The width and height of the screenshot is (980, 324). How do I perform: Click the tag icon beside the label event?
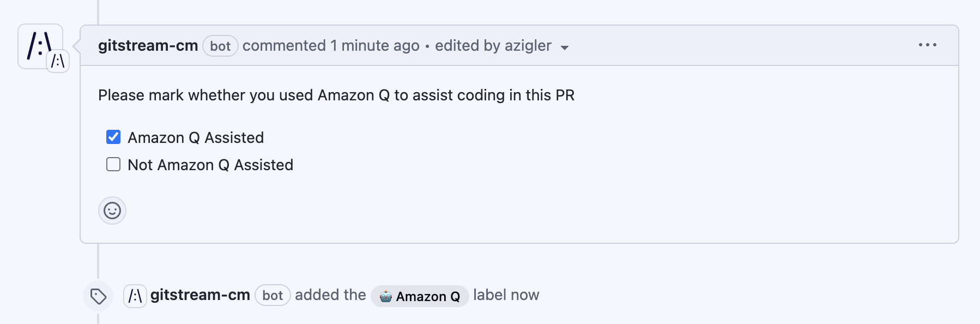click(x=98, y=295)
